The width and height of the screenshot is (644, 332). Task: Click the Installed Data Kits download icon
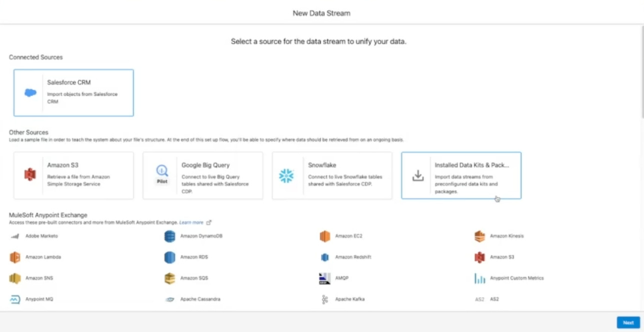(x=418, y=176)
